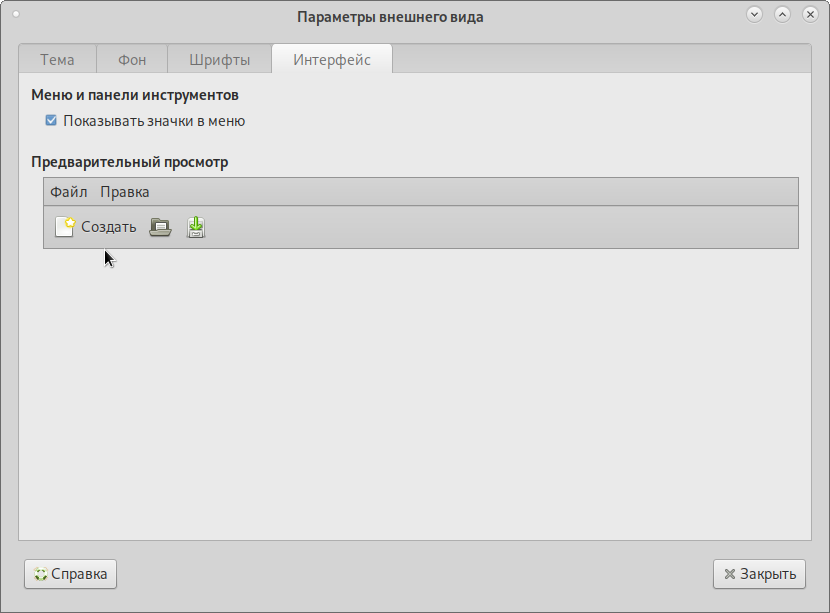Toggle the Показывать значки в меню checkbox
Screen dimensions: 830x613
(51, 121)
